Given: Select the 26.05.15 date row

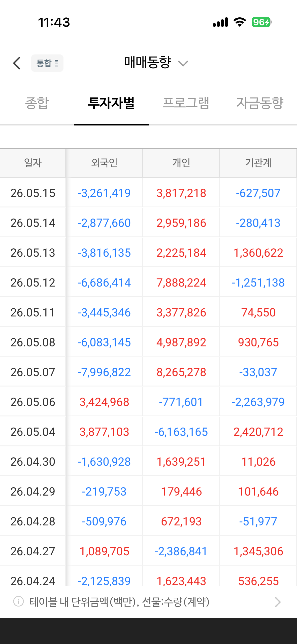Looking at the screenshot, I should click(148, 193).
